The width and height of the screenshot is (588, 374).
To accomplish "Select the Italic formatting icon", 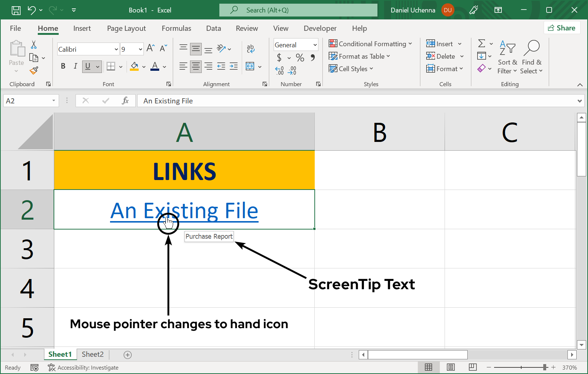I will pyautogui.click(x=75, y=66).
